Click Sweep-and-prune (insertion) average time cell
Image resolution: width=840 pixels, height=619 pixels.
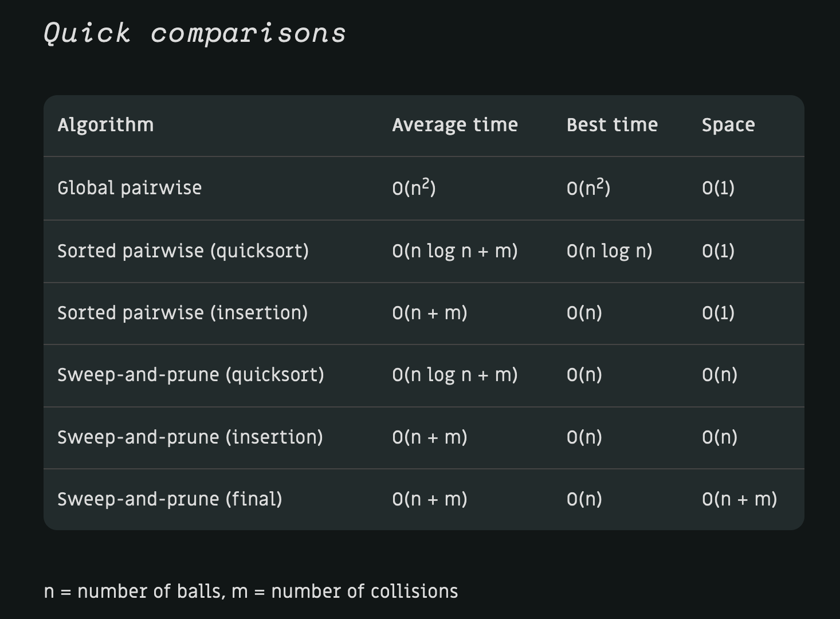coord(430,437)
